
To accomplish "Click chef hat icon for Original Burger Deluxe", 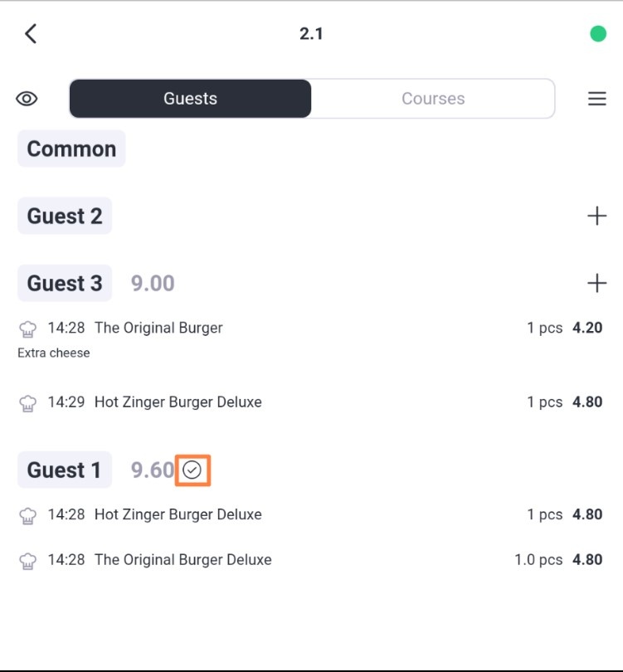I will click(x=28, y=561).
